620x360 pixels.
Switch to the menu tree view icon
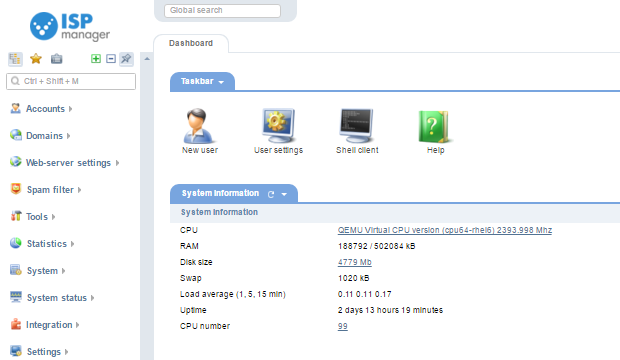pos(15,59)
